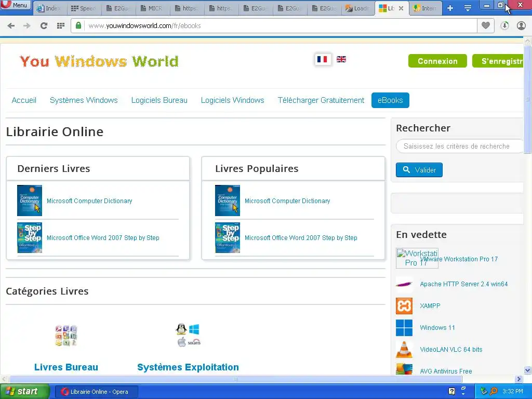Click the Valider search button
Image resolution: width=532 pixels, height=399 pixels.
pyautogui.click(x=419, y=170)
